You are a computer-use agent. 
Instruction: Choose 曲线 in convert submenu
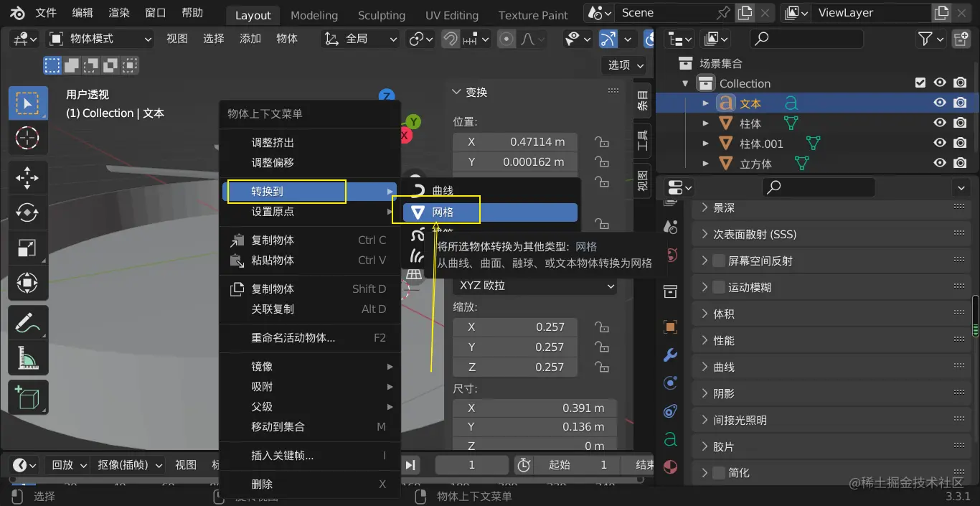click(x=490, y=191)
